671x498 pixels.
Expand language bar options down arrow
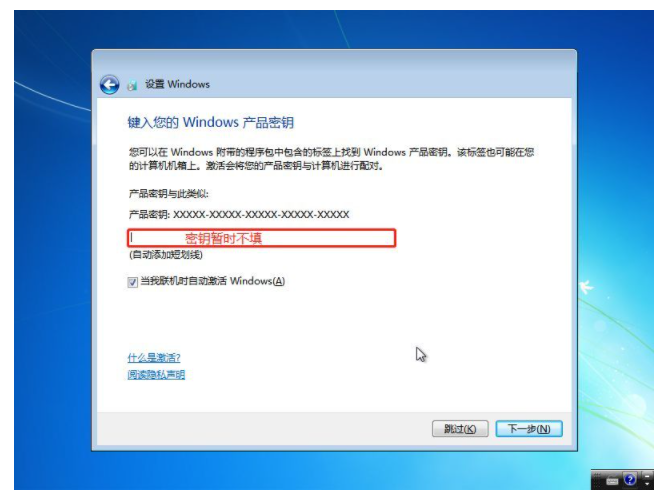647,484
